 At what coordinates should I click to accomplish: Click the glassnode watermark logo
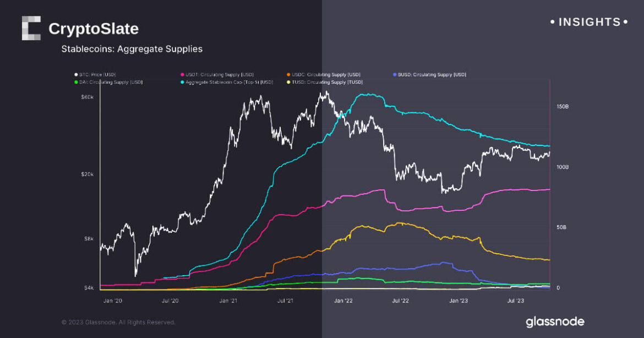click(x=554, y=321)
